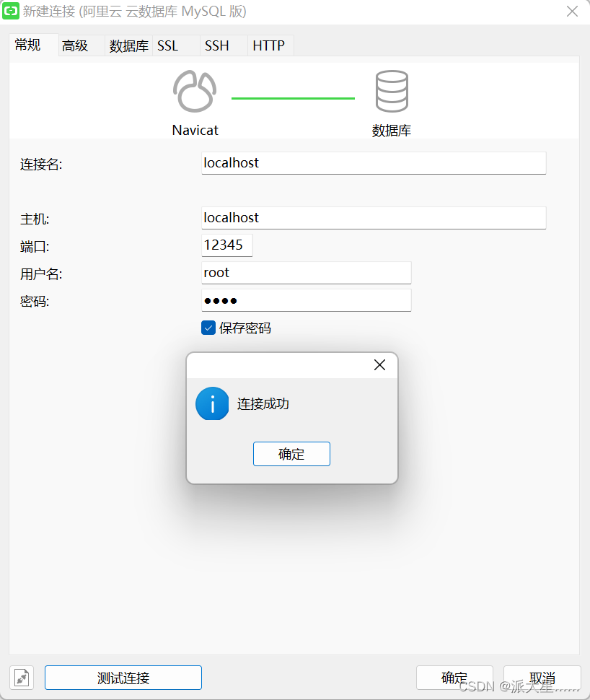The image size is (590, 700).
Task: Click the 用户名 field showing root
Action: point(306,273)
